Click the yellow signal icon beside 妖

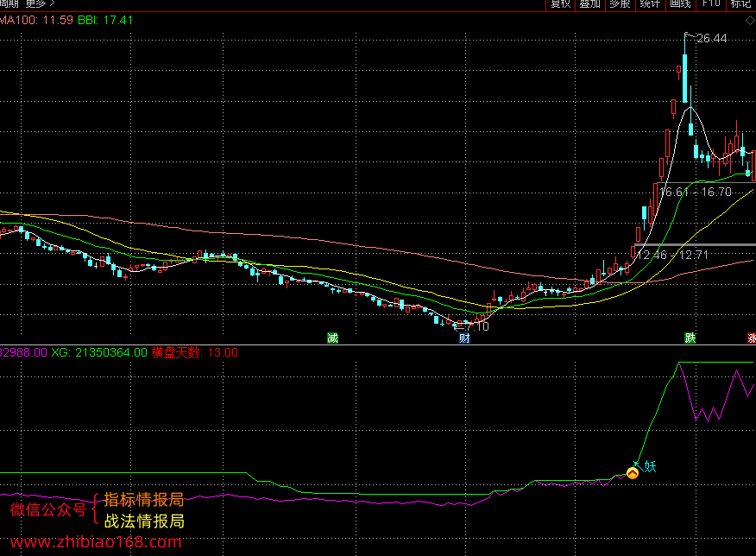coord(632,473)
